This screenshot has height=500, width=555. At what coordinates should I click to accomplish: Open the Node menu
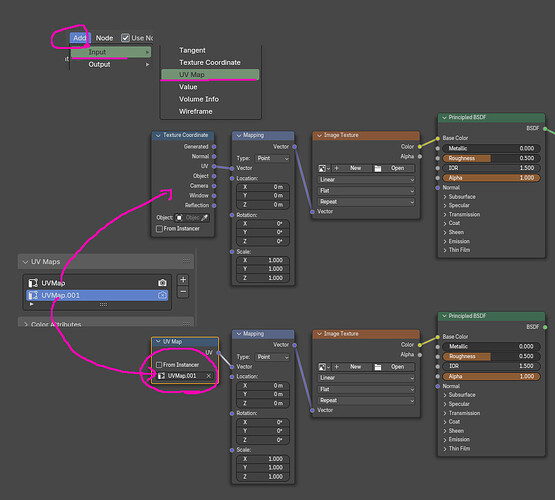(104, 38)
